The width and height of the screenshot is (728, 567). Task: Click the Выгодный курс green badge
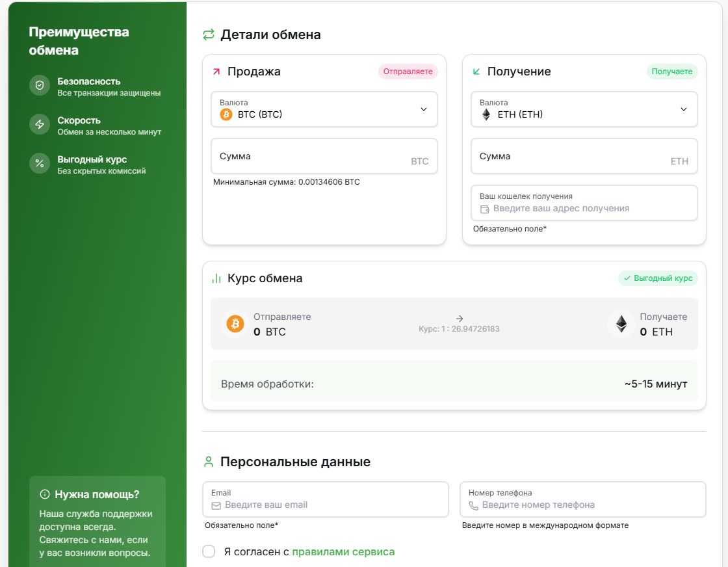658,278
